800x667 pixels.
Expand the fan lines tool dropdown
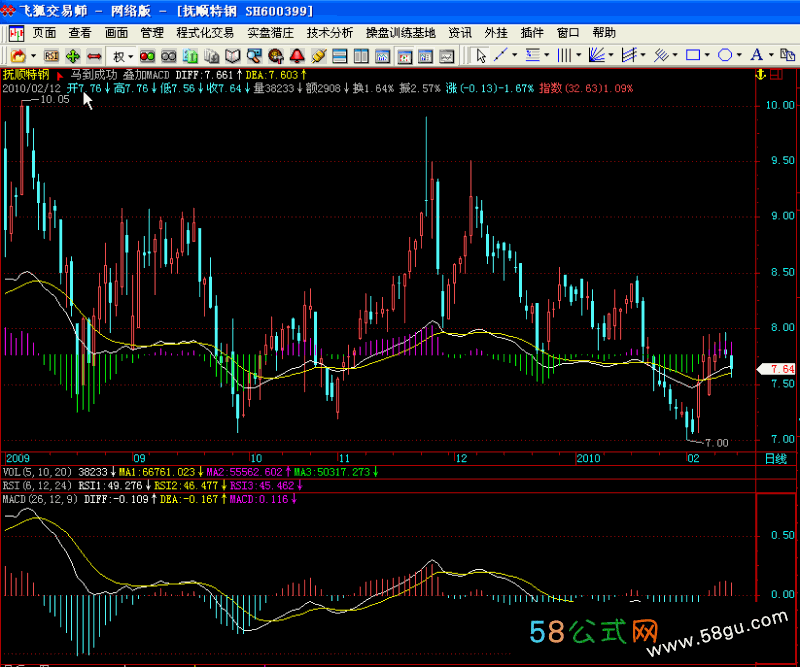click(x=611, y=55)
